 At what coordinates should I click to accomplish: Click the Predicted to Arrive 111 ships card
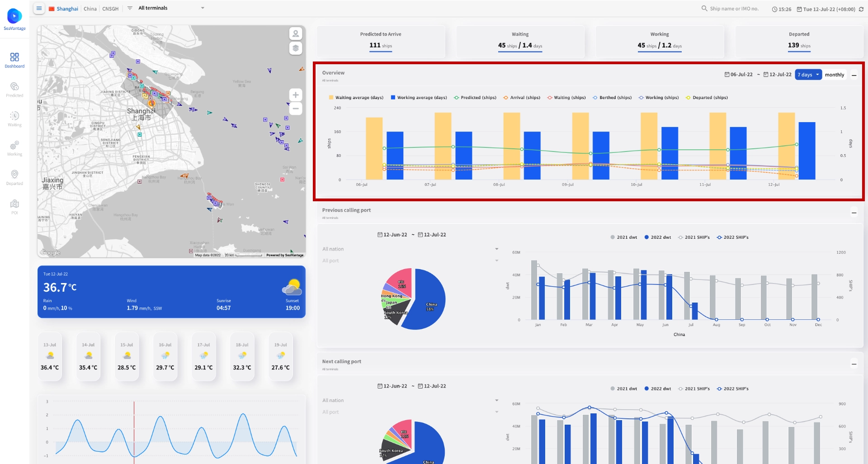coord(381,41)
